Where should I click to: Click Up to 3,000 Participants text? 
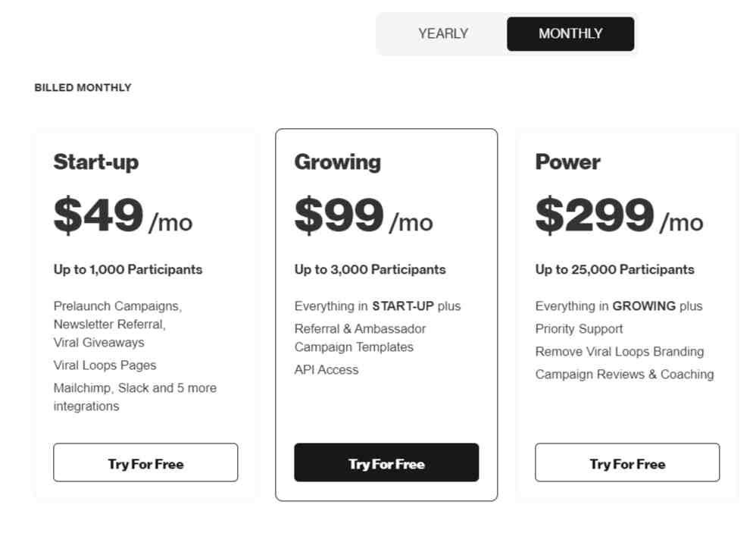pos(370,270)
